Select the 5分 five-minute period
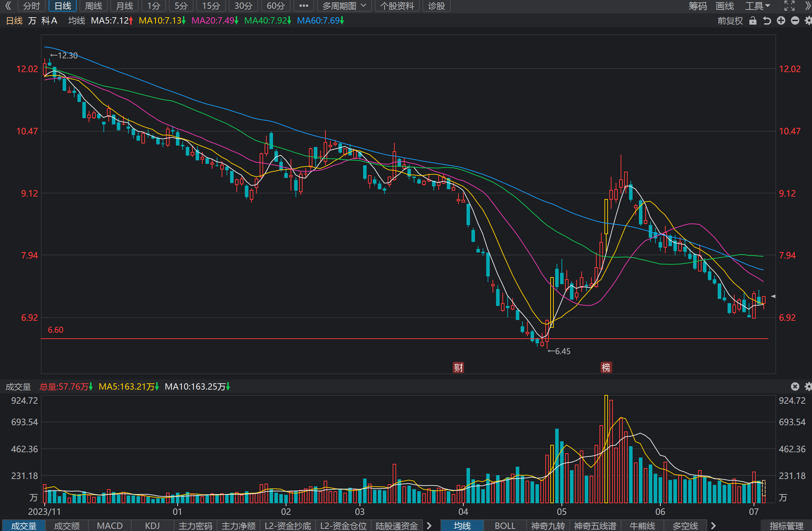 click(181, 6)
